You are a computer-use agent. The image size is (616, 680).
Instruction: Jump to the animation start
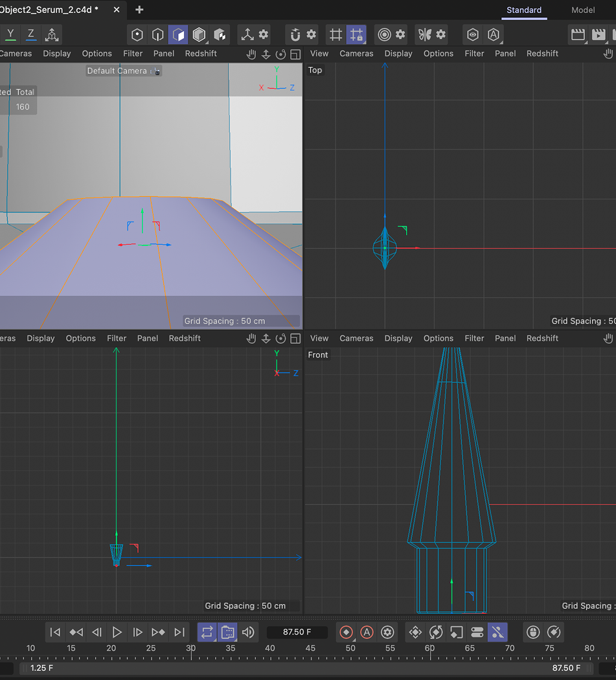click(55, 632)
